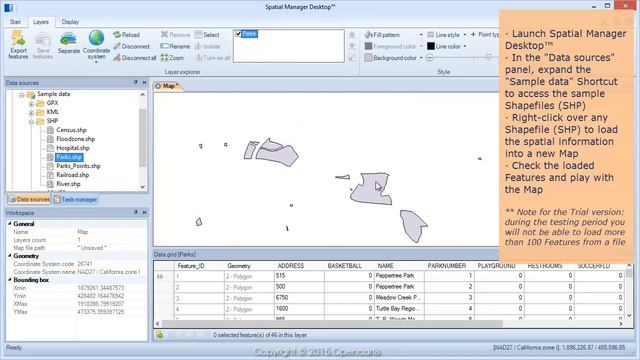Click the black Line color swatch
The width and height of the screenshot is (640, 360).
(x=431, y=47)
